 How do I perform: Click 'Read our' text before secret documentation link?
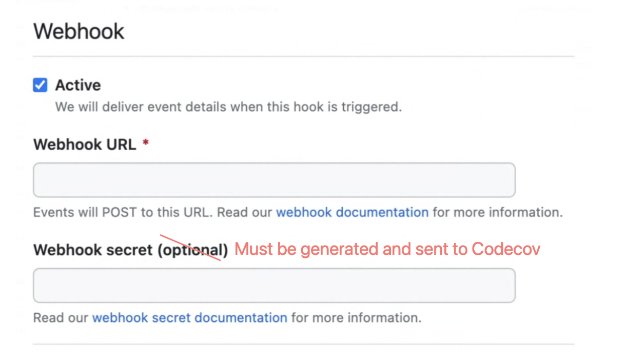point(61,318)
